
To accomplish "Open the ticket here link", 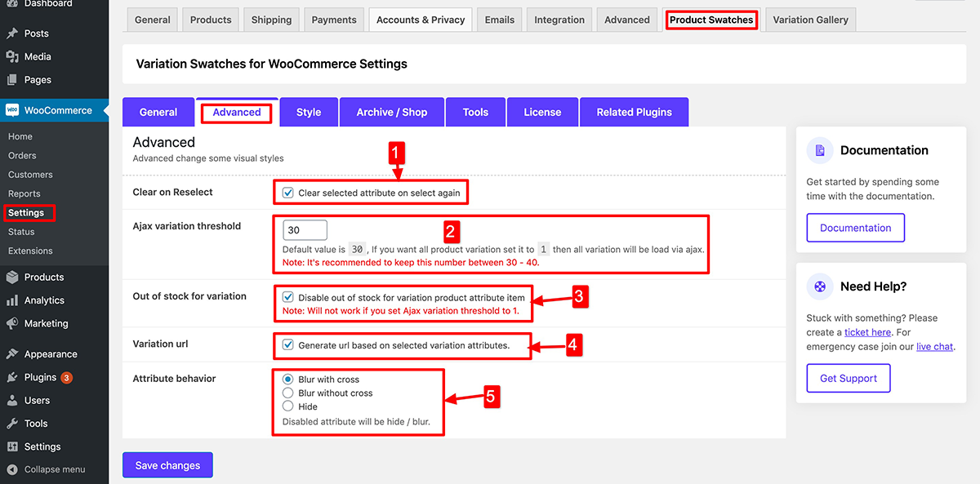I will (x=868, y=332).
